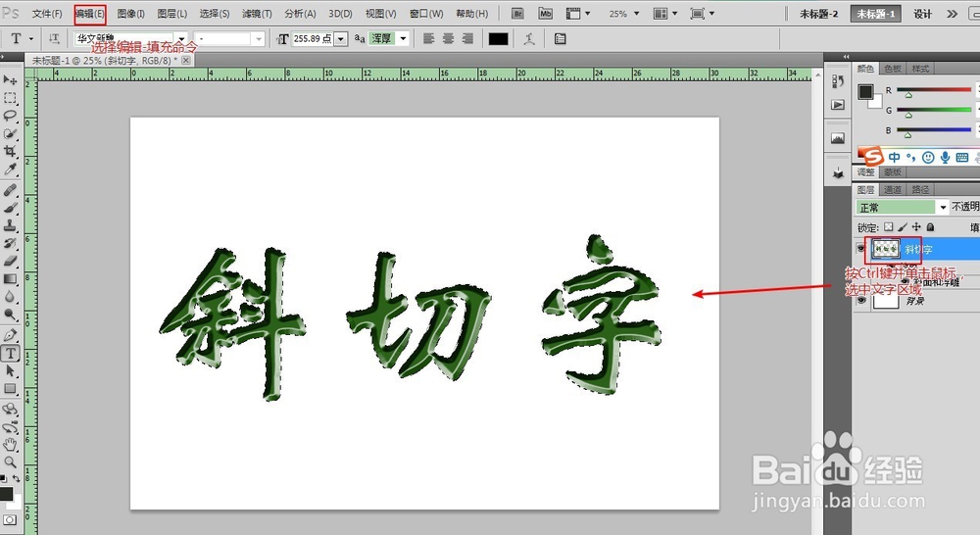Switch to 通道 tab
Image resolution: width=980 pixels, height=535 pixels.
[893, 189]
